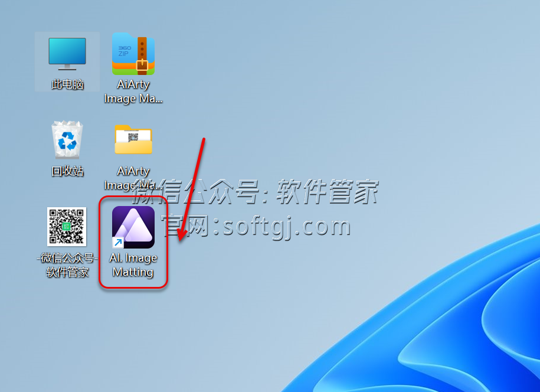Image resolution: width=540 pixels, height=392 pixels.
Task: Launch the AI. Image Matting shortcut
Action: click(x=133, y=227)
